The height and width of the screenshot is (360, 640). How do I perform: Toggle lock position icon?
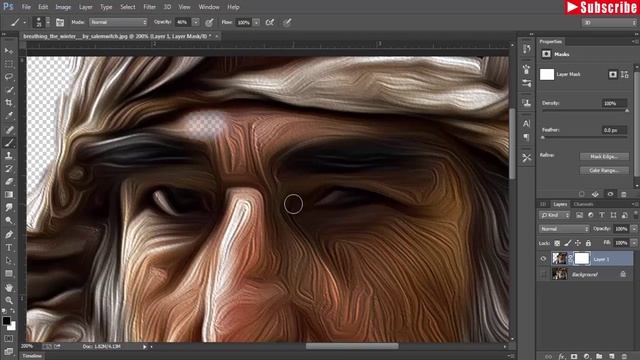pos(578,243)
